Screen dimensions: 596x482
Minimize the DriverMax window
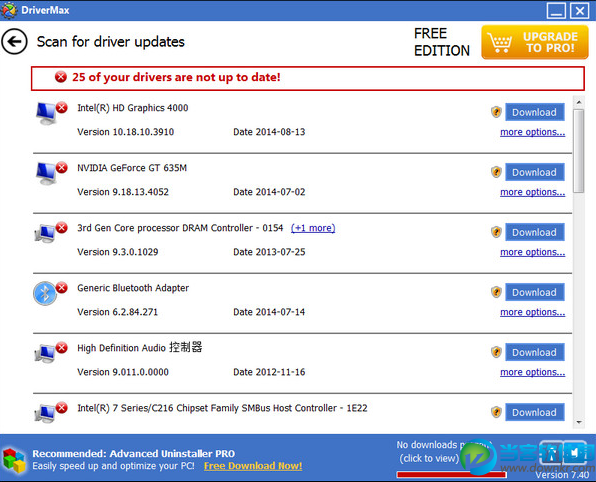tap(556, 11)
